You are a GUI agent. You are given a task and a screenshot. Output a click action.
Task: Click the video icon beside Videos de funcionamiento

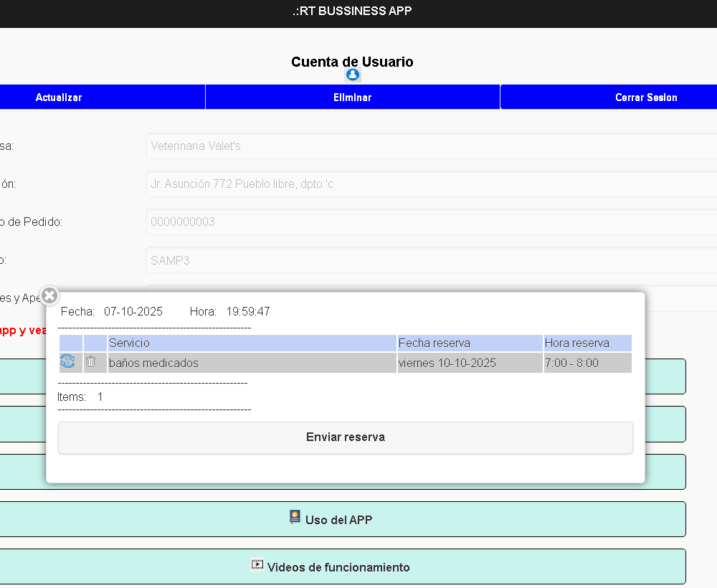[x=257, y=565]
